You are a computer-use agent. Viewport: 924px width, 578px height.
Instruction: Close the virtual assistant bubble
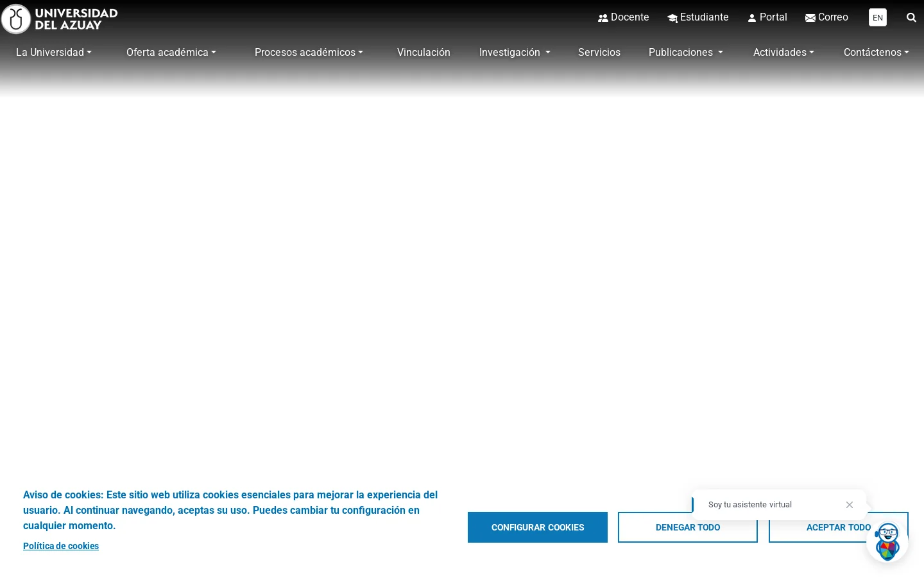(x=850, y=505)
